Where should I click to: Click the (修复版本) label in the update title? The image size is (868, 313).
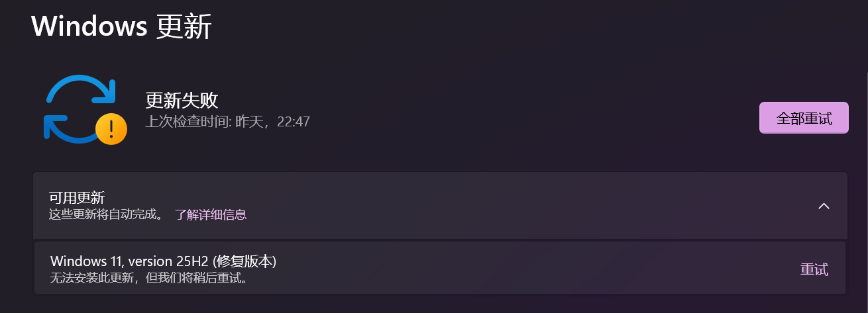(x=244, y=261)
